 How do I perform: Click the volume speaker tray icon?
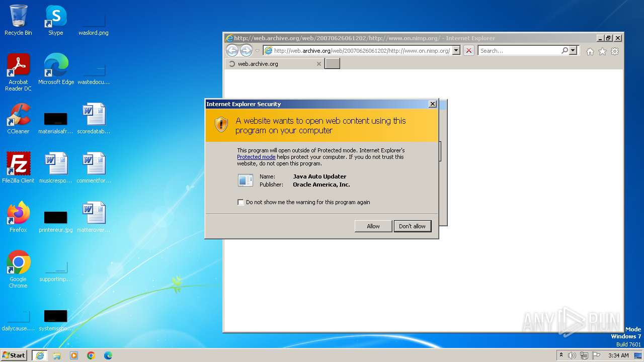[572, 355]
